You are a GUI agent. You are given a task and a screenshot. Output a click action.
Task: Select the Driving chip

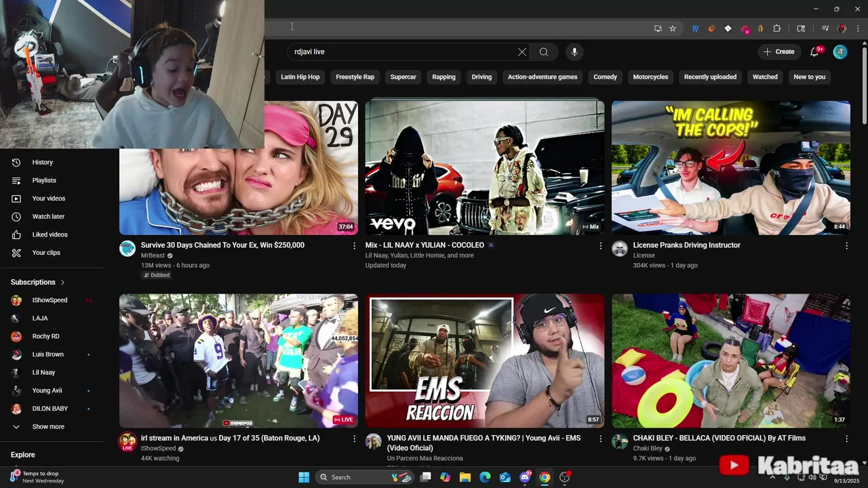click(x=481, y=77)
